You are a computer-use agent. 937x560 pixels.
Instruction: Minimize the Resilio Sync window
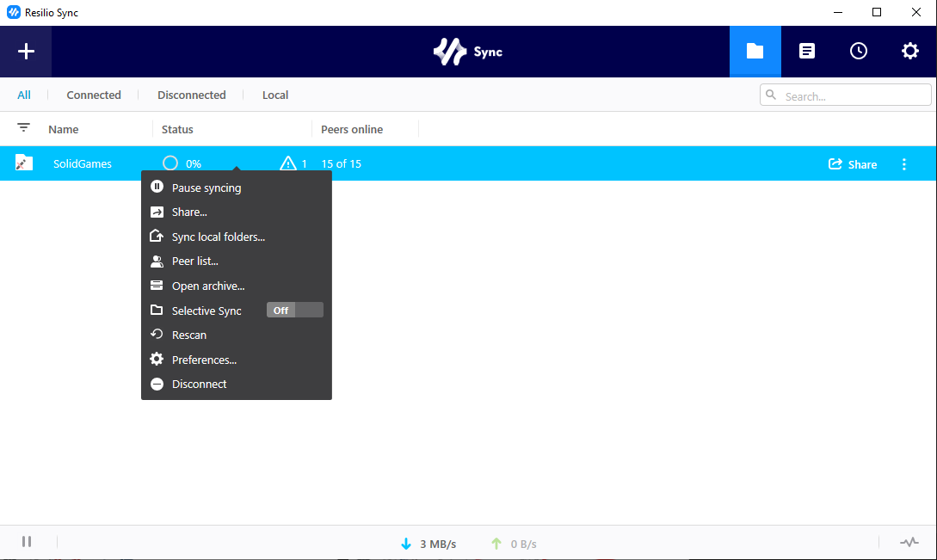(x=838, y=13)
